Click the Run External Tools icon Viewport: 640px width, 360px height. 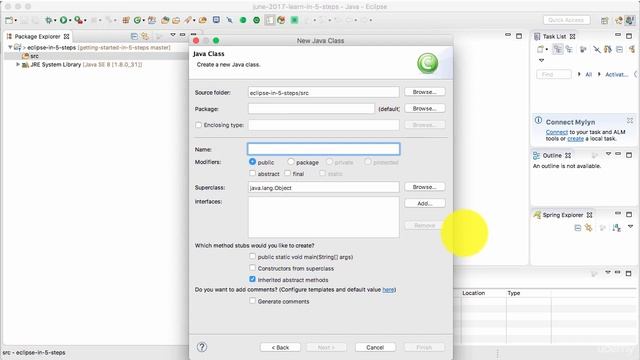pos(78,20)
